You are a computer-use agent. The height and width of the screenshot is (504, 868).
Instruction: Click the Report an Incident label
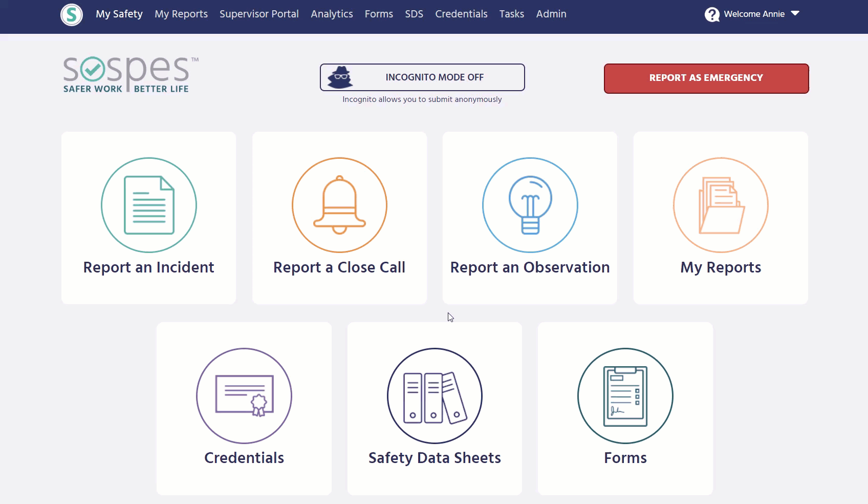click(x=149, y=267)
